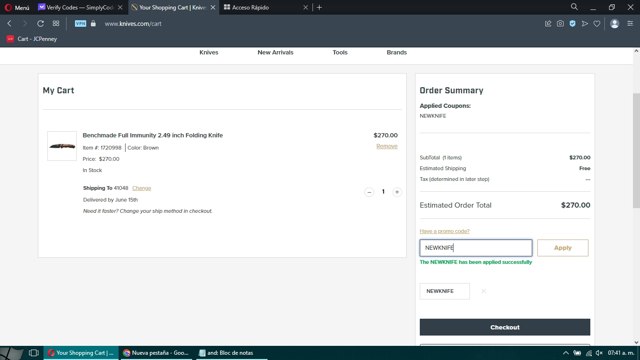Decrease item quantity with minus button
The height and width of the screenshot is (360, 640).
(x=369, y=192)
